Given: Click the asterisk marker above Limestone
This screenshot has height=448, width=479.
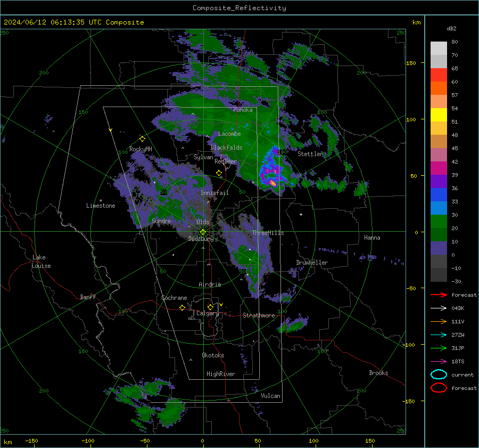Looking at the screenshot, I should point(101,201).
